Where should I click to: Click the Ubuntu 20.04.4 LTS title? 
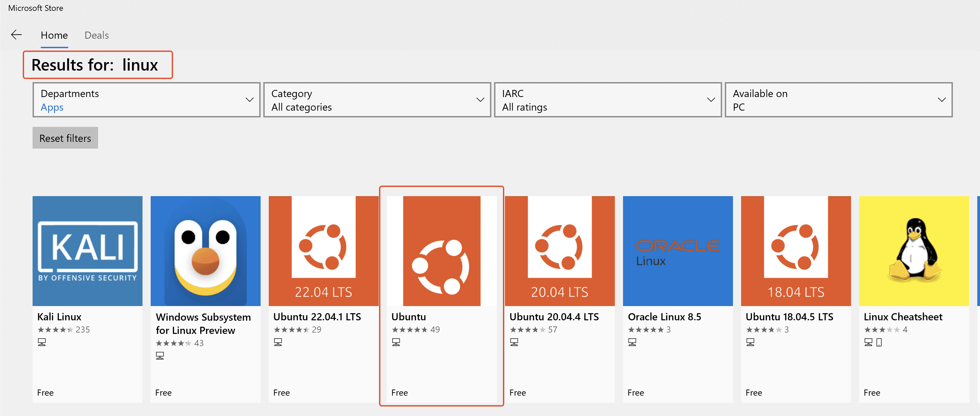coord(554,317)
